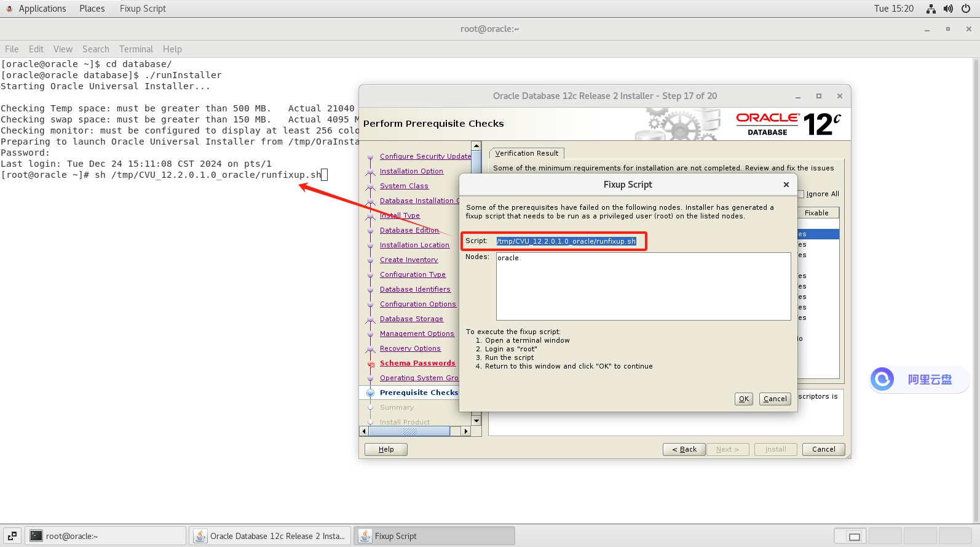Go to Configuration Type step
Viewport: 980px width, 547px height.
(x=413, y=274)
